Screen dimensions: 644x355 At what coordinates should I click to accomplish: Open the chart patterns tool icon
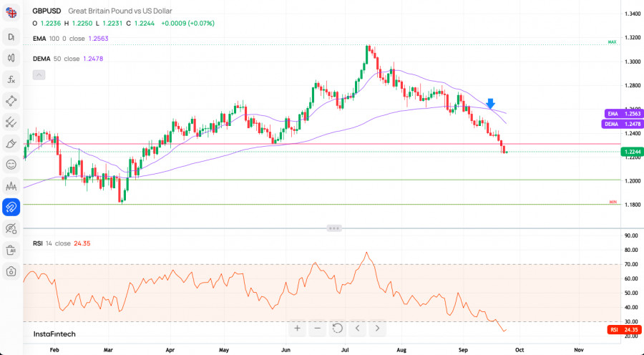11,186
